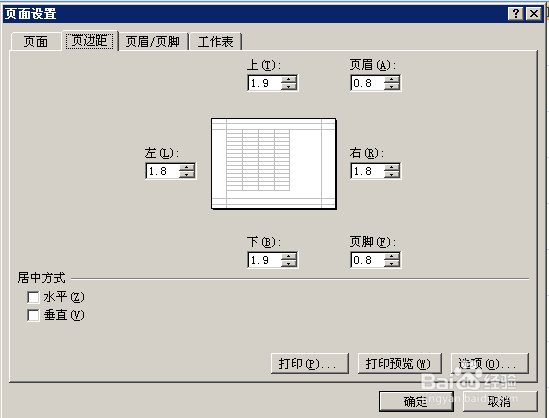Click the 左(L) left margin field
The height and width of the screenshot is (418, 549).
162,171
